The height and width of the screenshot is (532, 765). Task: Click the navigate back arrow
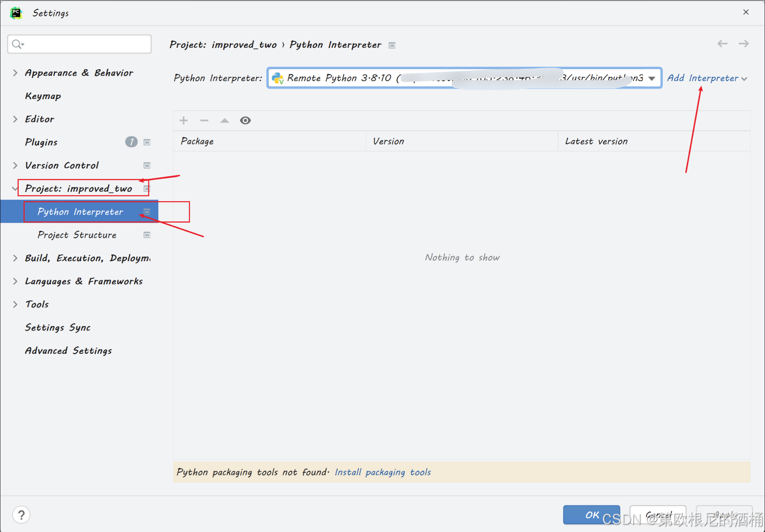(x=722, y=43)
